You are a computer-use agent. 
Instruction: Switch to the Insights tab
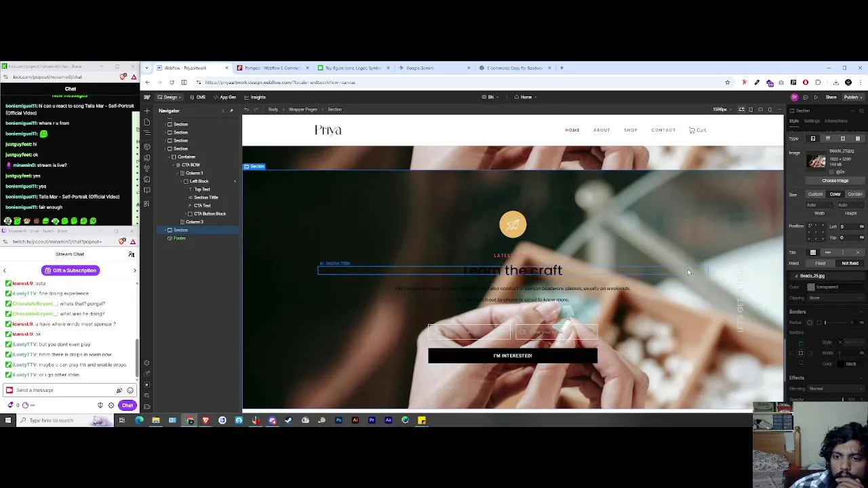[255, 97]
